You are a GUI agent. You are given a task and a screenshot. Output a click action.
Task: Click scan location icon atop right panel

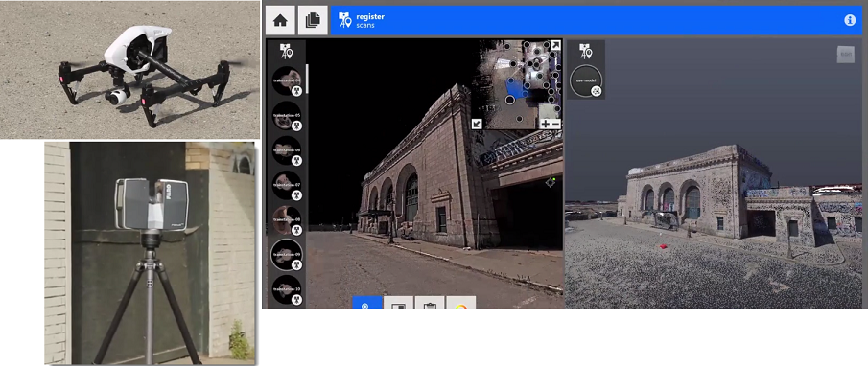click(586, 52)
